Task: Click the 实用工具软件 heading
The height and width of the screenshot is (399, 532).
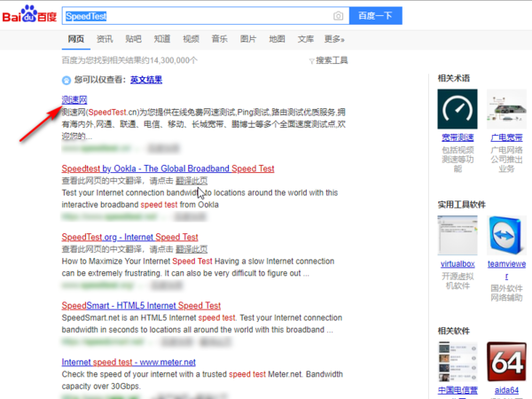Action: [x=461, y=205]
